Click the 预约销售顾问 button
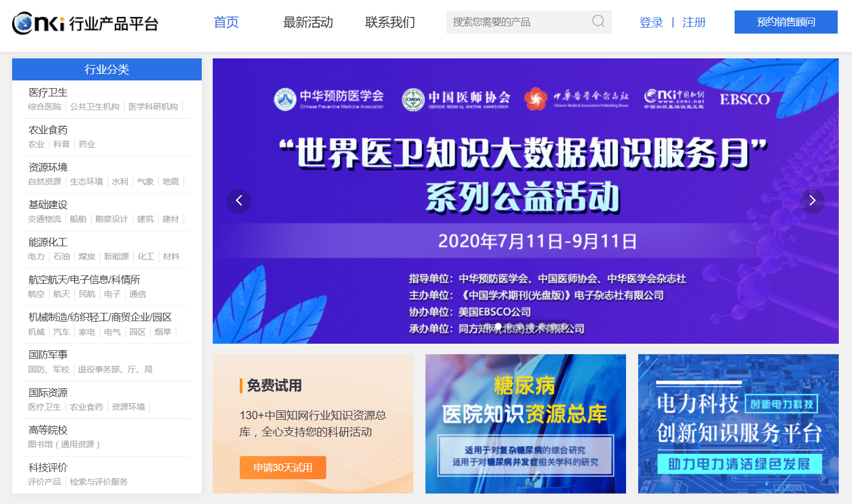 [x=786, y=22]
